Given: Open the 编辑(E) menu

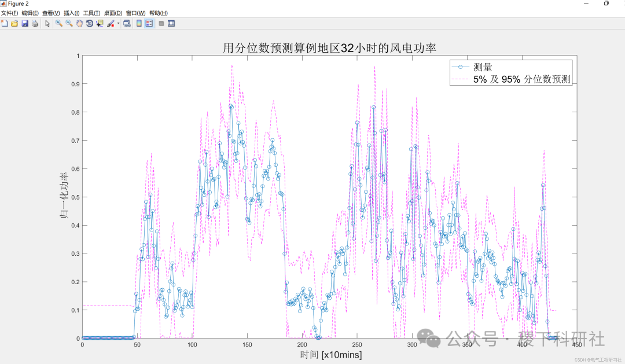Looking at the screenshot, I should [30, 13].
